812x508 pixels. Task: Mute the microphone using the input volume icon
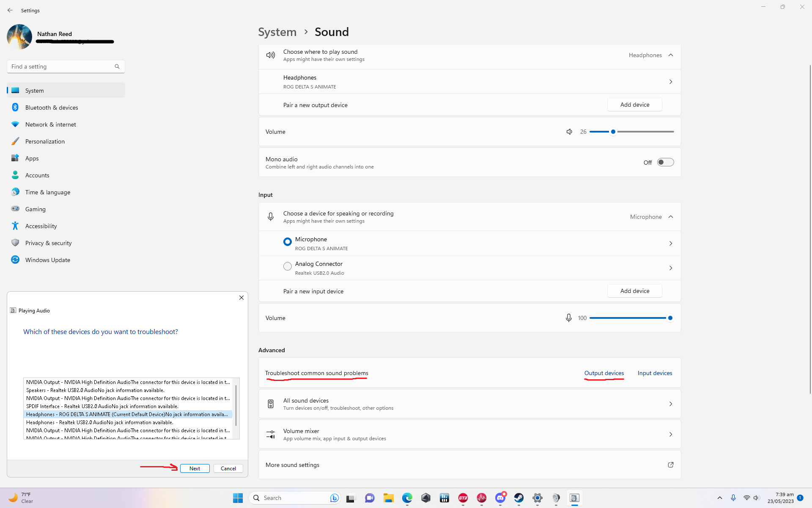[x=569, y=318]
